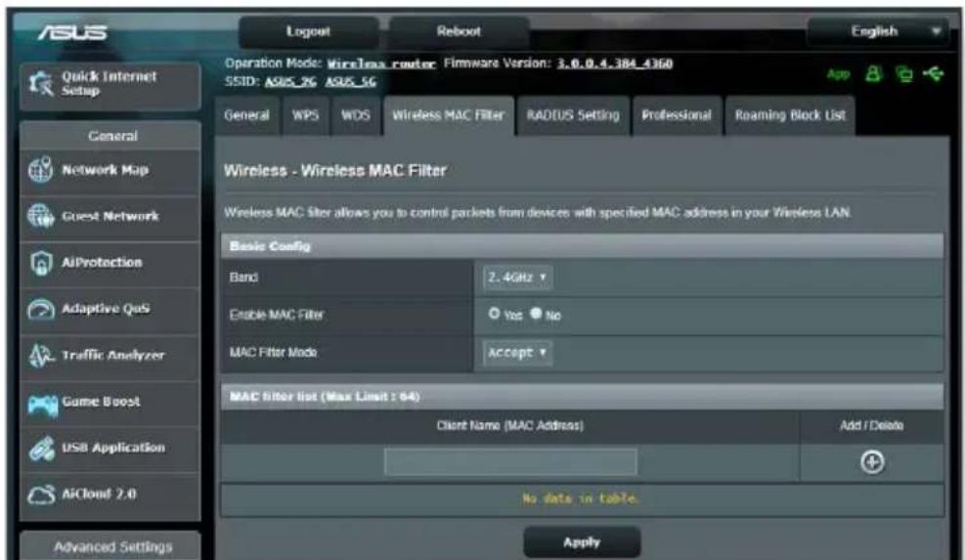Click the ASUS logo
This screenshot has height=560, width=965.
pos(72,32)
